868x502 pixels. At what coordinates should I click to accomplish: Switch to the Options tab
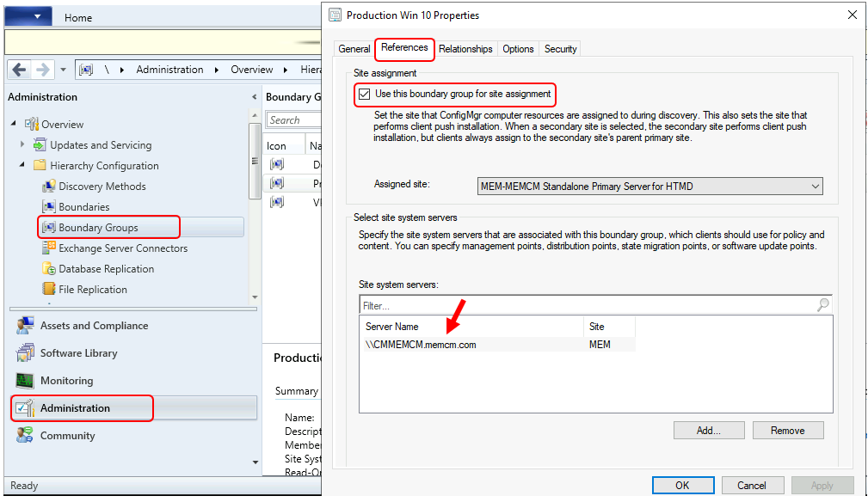point(518,49)
